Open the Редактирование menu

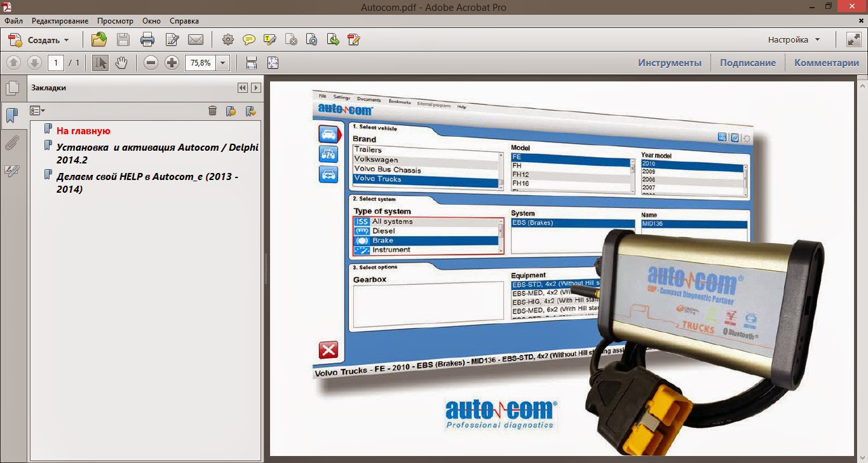coord(60,21)
